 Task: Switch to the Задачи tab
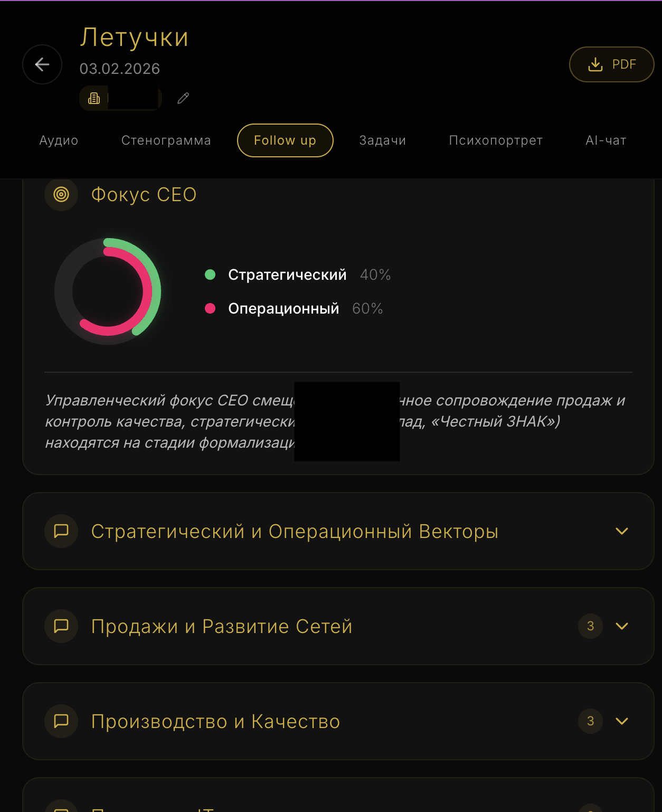[382, 140]
